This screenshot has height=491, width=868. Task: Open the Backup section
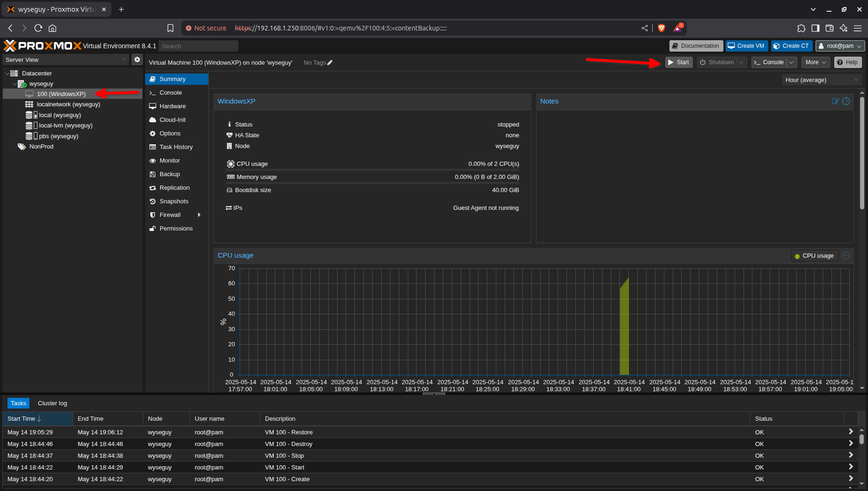(177, 174)
